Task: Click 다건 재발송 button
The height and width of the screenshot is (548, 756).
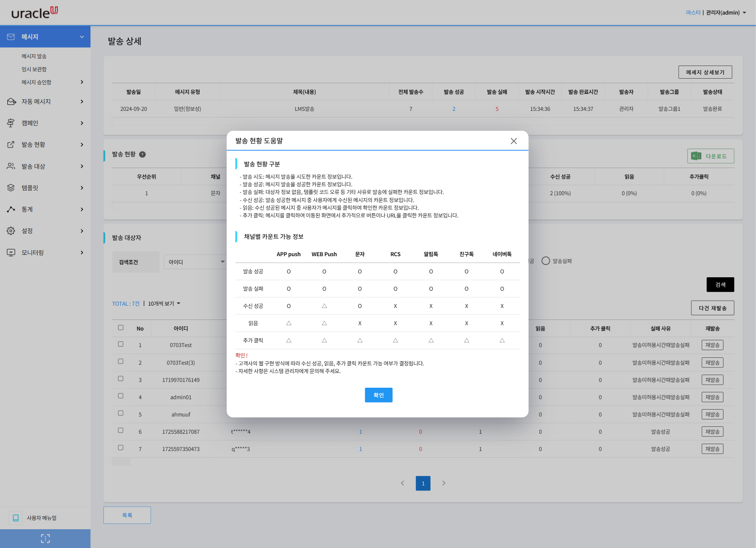Action: point(713,308)
